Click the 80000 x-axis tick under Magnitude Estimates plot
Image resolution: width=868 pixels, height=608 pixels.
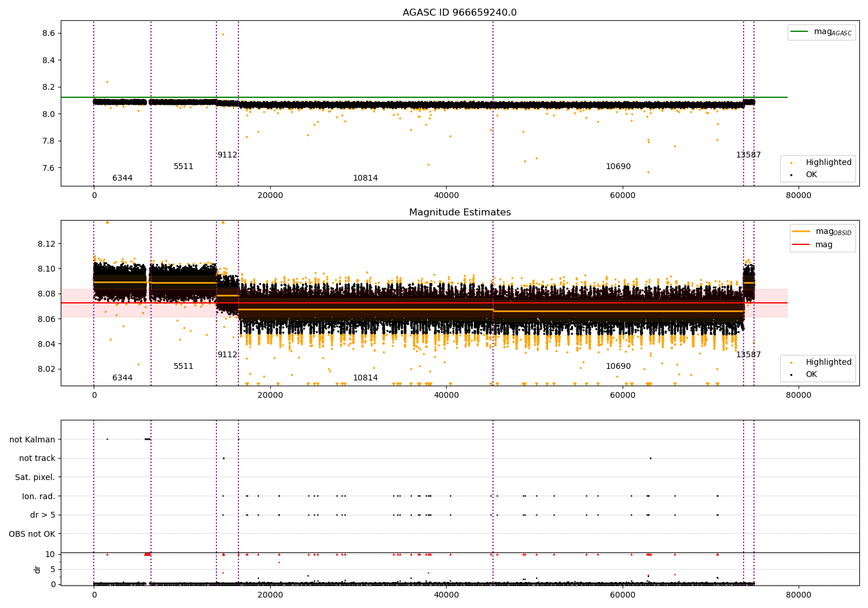coord(798,395)
